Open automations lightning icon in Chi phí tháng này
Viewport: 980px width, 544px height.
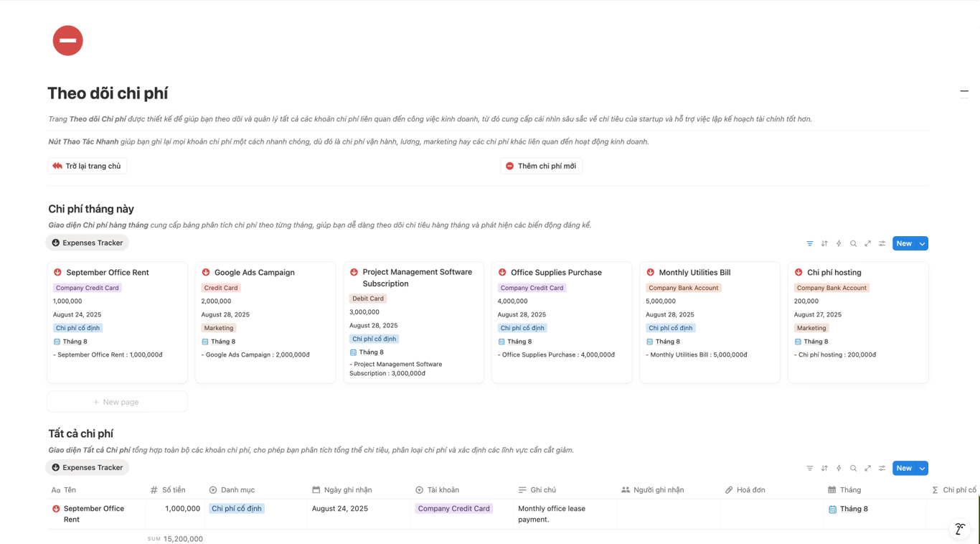tap(839, 243)
